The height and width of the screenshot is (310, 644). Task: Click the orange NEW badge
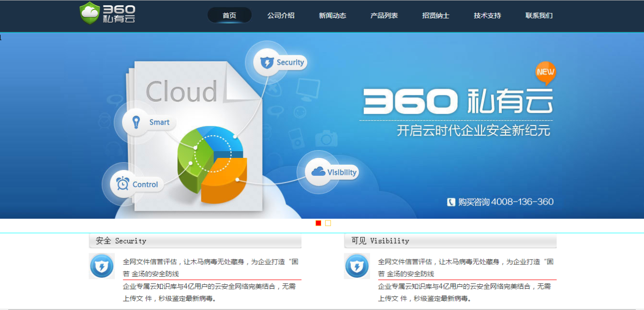point(545,73)
